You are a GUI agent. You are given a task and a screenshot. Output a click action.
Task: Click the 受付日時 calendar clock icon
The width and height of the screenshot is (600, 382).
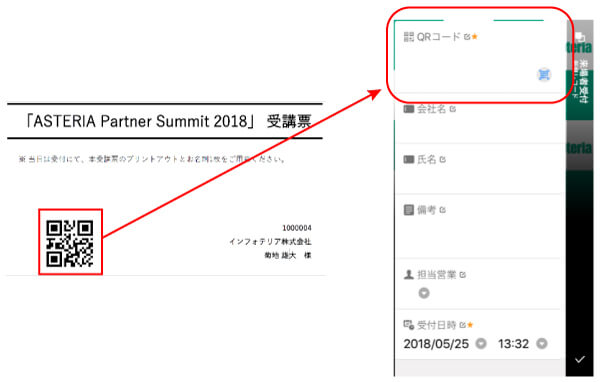[409, 325]
